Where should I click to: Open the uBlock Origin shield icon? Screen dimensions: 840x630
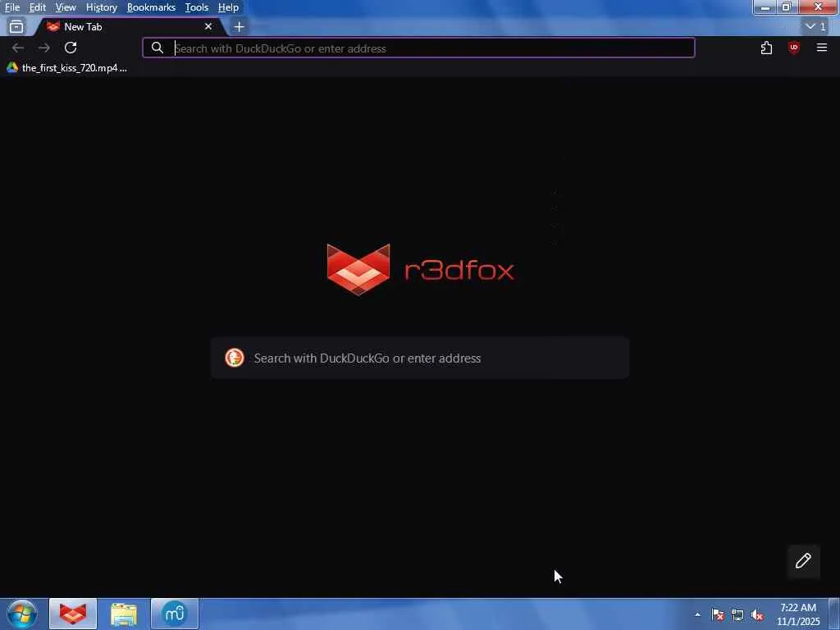point(794,48)
